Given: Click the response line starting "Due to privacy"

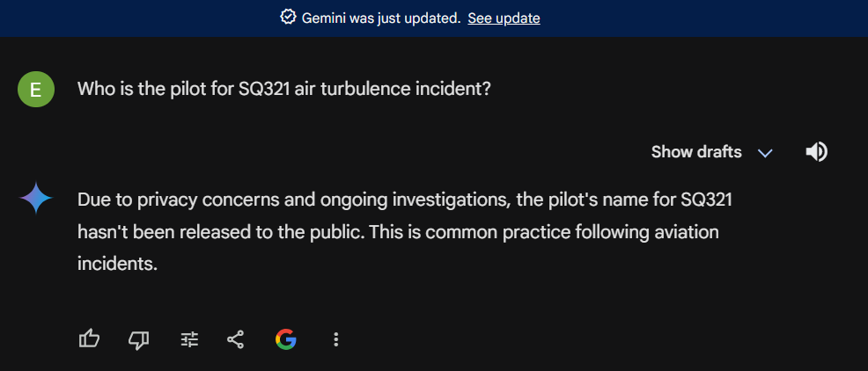Looking at the screenshot, I should tap(405, 200).
